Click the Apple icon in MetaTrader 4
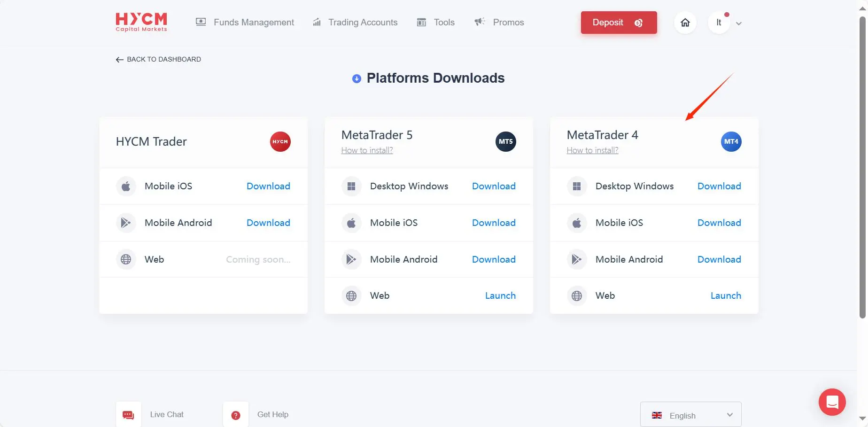The height and width of the screenshot is (427, 868). tap(577, 223)
